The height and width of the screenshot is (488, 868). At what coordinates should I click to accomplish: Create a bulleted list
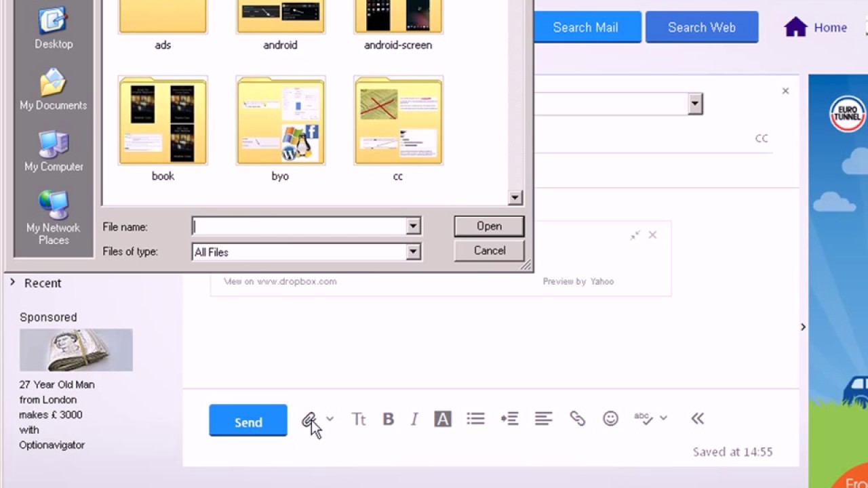pyautogui.click(x=475, y=419)
